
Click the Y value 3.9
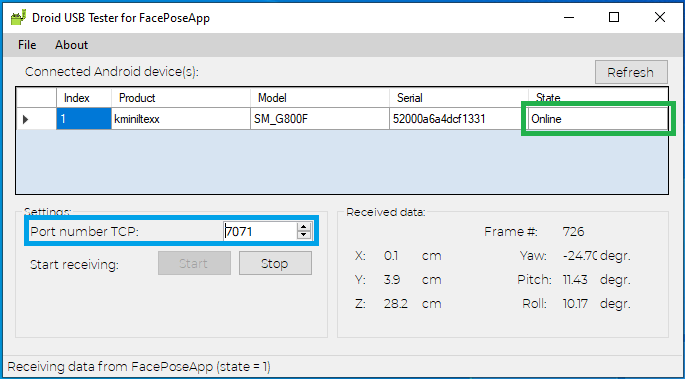(392, 279)
